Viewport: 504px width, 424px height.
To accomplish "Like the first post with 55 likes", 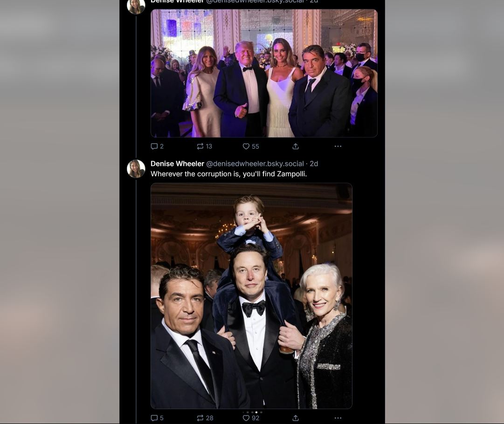I will pos(251,146).
